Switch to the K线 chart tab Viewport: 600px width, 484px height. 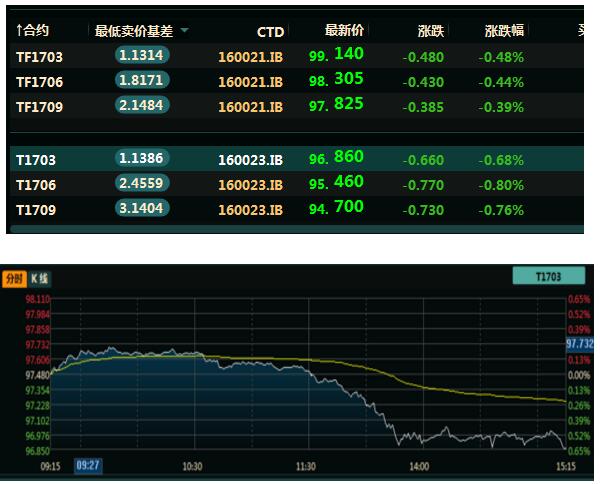39,278
